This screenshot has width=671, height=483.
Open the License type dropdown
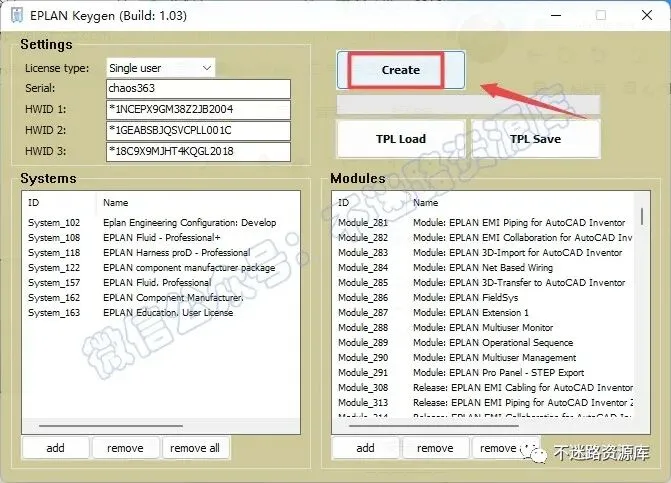(x=160, y=68)
